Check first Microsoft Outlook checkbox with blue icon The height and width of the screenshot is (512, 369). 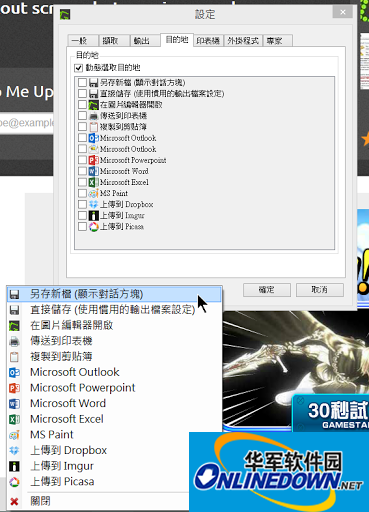point(82,138)
